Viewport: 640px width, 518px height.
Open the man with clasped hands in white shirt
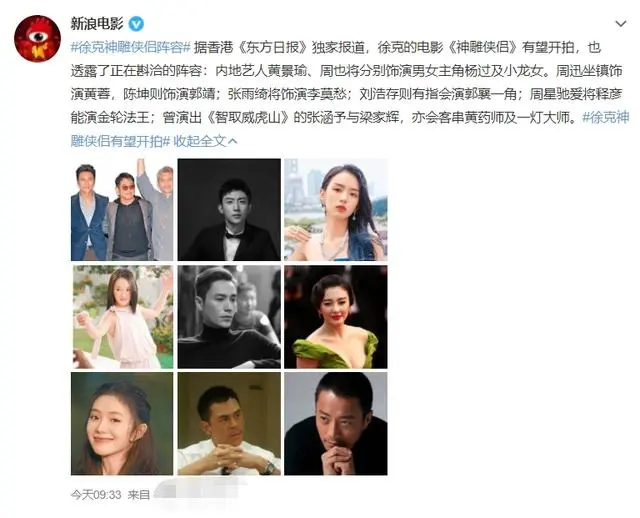229,424
